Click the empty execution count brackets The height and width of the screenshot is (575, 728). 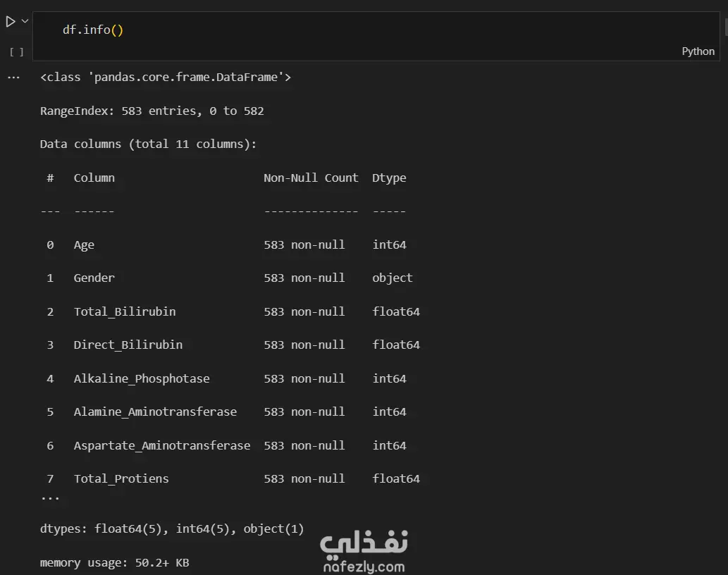coord(17,51)
